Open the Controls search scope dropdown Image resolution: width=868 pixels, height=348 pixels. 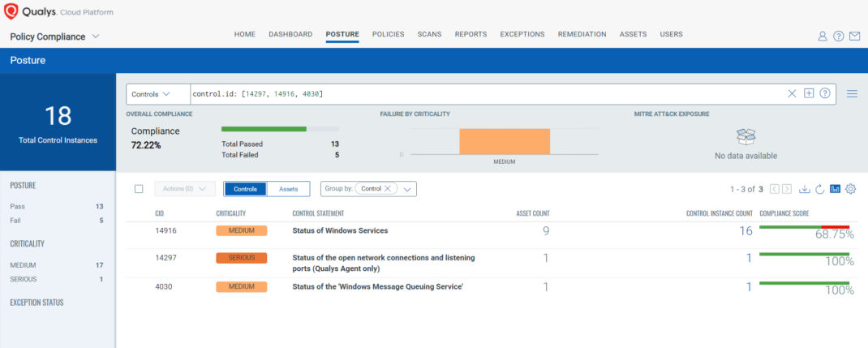click(x=151, y=94)
